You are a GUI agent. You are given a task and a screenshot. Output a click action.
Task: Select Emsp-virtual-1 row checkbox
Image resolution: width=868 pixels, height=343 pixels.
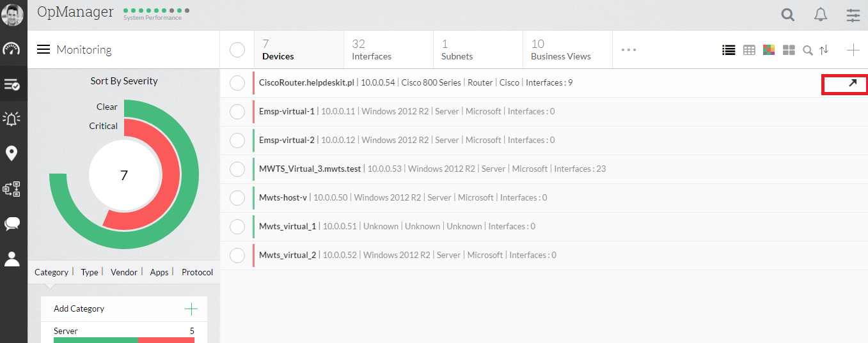pos(237,112)
